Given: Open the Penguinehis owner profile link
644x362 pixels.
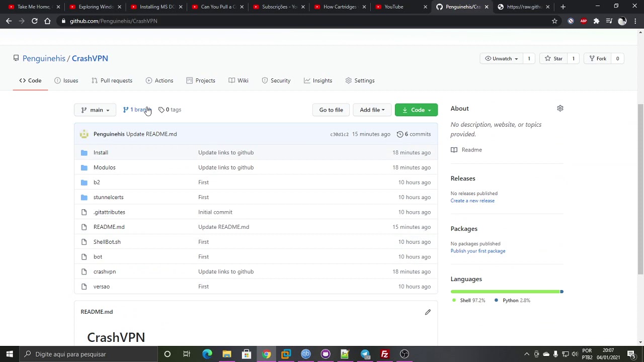Looking at the screenshot, I should click(44, 58).
